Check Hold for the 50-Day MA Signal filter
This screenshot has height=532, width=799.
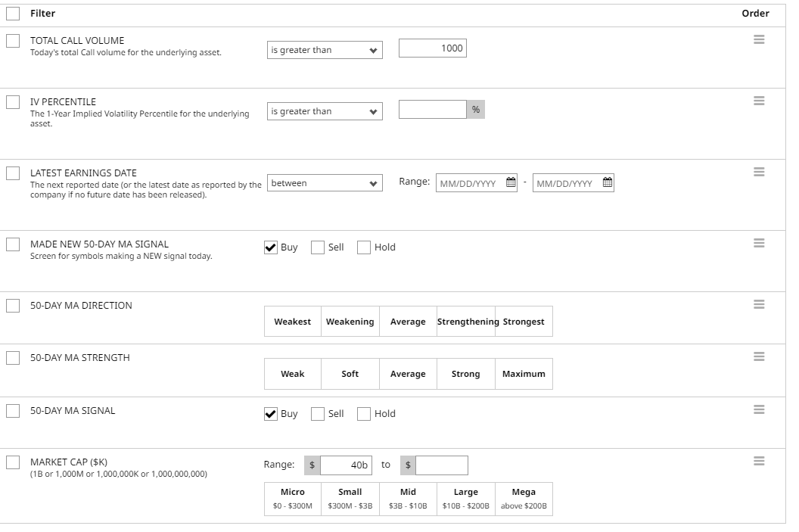(x=364, y=413)
